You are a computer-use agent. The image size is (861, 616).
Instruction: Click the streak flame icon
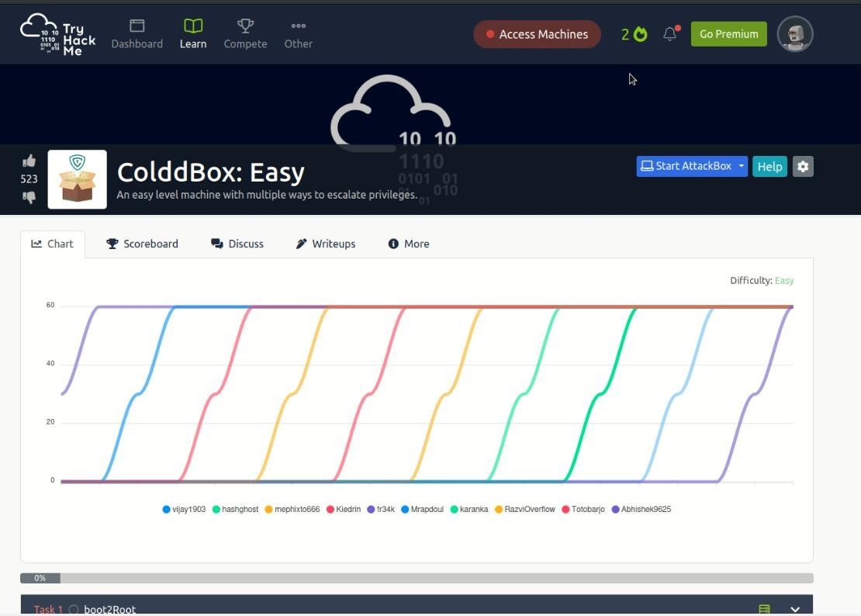click(640, 34)
